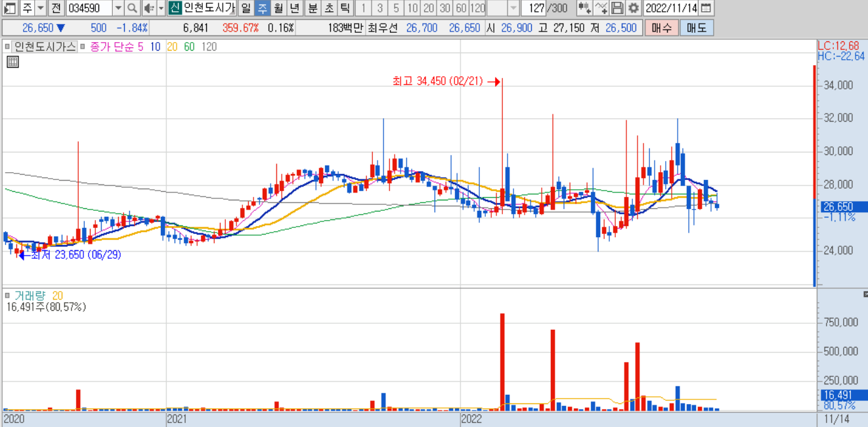Click the 거래량 volume legend label
The height and width of the screenshot is (427, 868).
[x=31, y=296]
